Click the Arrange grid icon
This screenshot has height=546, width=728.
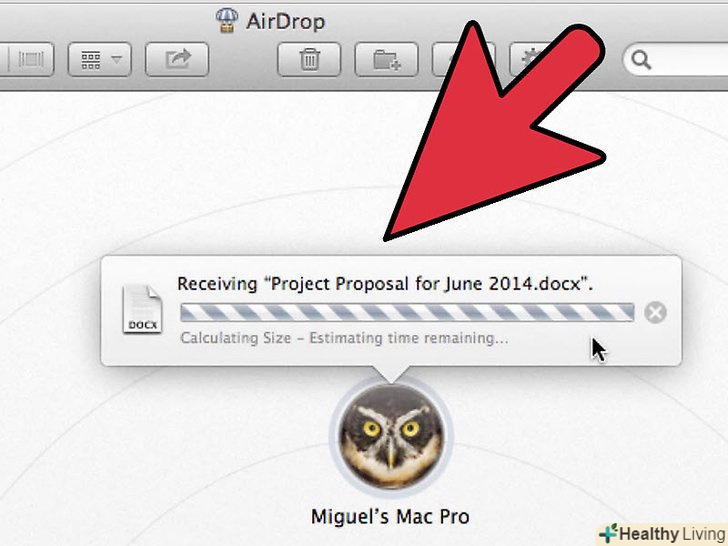point(91,60)
